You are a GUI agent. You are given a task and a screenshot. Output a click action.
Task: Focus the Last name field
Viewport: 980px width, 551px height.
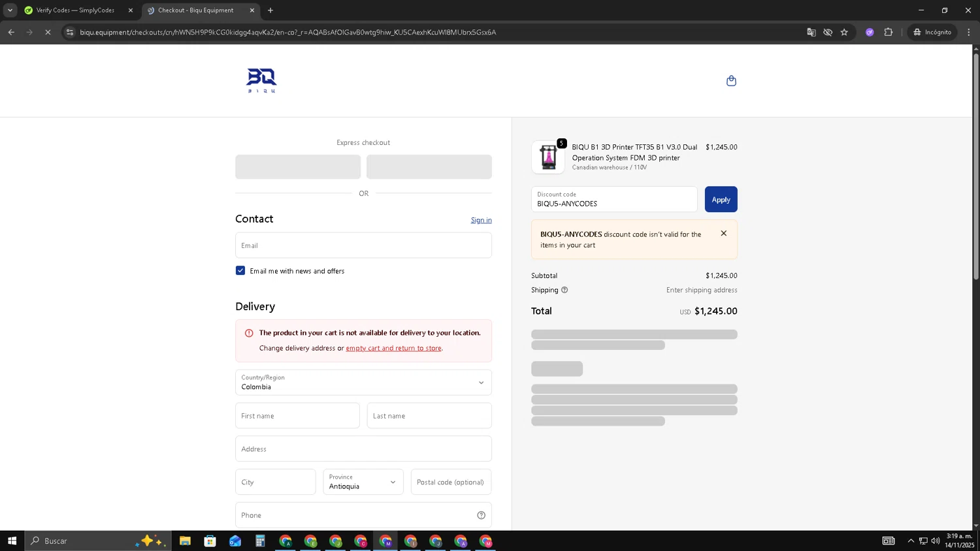coord(429,416)
